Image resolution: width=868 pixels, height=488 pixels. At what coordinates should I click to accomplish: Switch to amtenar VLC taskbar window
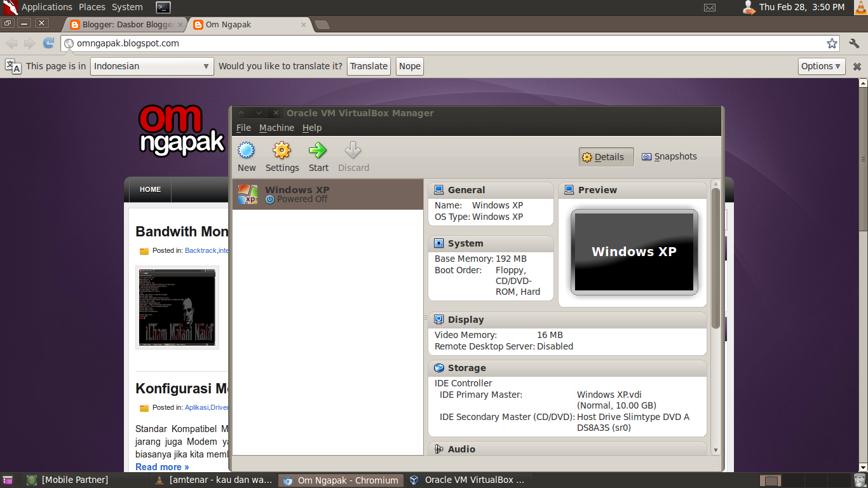pyautogui.click(x=214, y=480)
